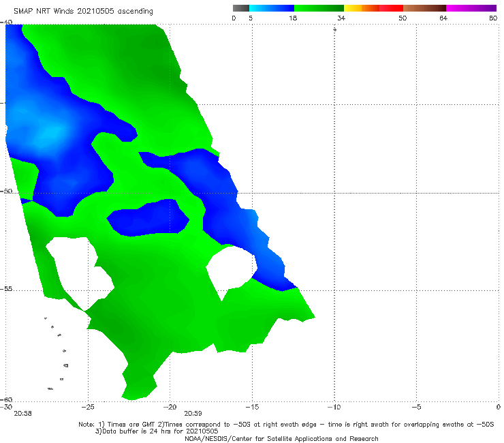Click the note line about GMT times
Image resolution: width=504 pixels, height=443 pixels.
point(286,425)
